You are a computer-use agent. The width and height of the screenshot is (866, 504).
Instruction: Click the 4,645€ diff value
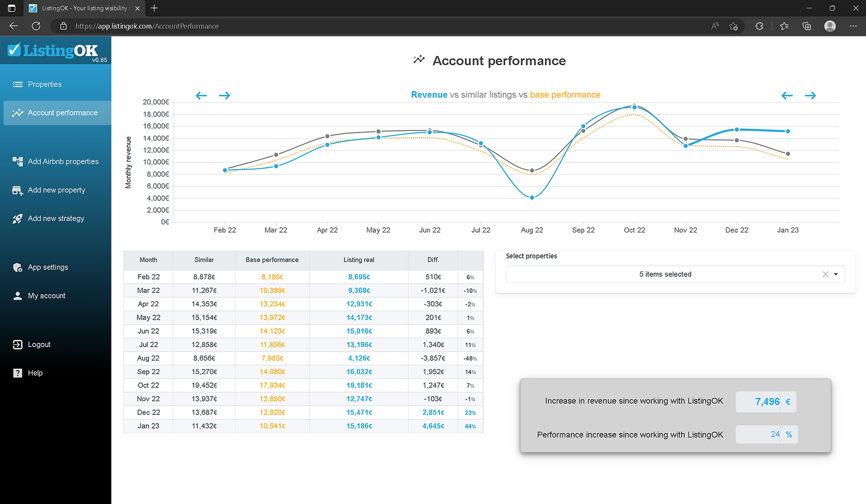(x=433, y=426)
